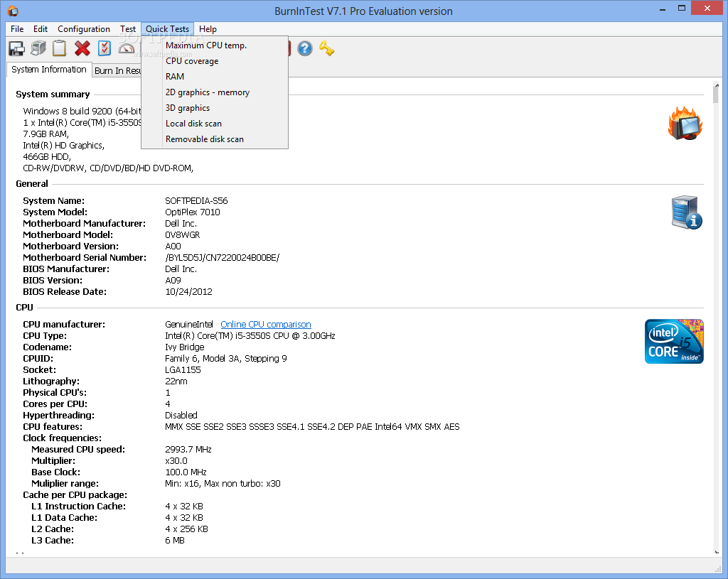
Task: Maximize the BurnInTest window
Action: click(x=682, y=8)
